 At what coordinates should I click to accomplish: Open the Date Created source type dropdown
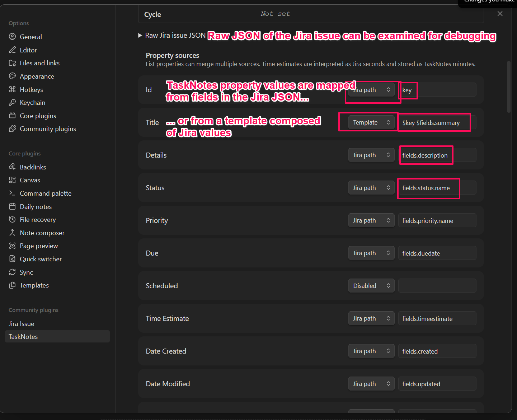(371, 351)
